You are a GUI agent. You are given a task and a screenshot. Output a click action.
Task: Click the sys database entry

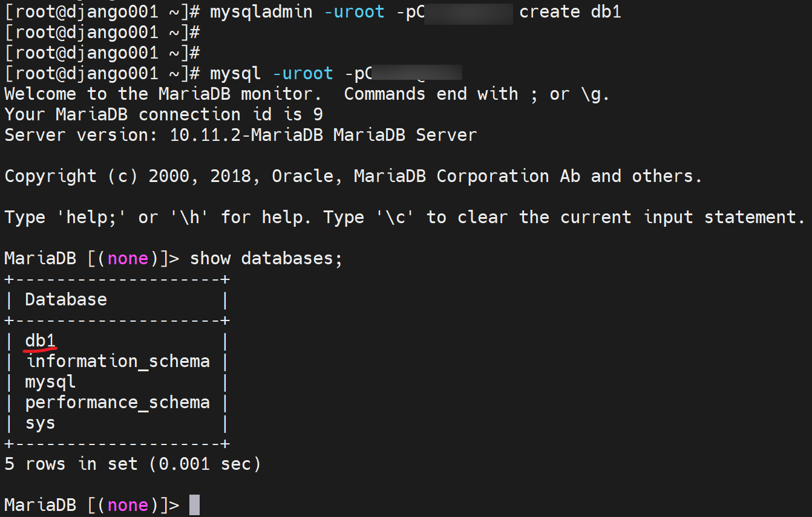pyautogui.click(x=40, y=423)
